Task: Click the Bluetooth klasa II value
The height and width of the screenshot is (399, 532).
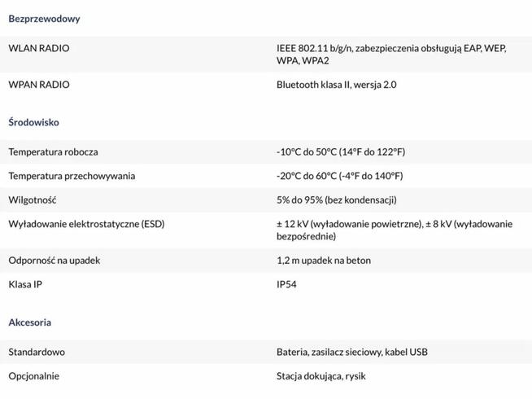Action: point(336,85)
